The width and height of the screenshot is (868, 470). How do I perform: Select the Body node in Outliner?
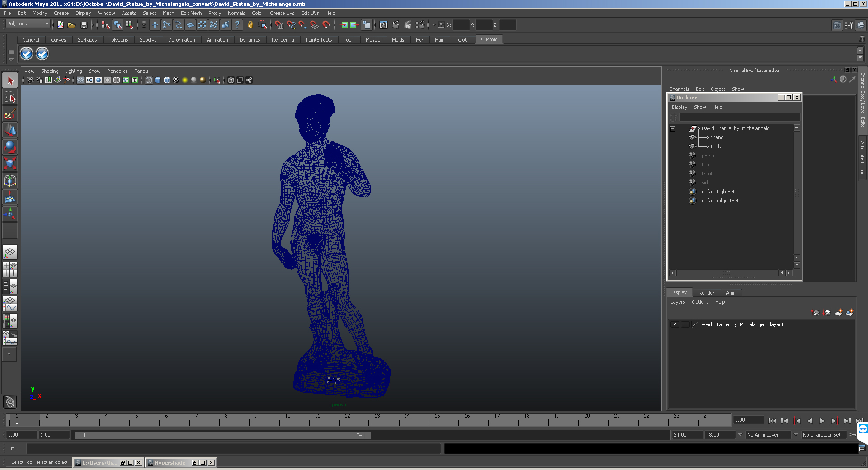716,146
